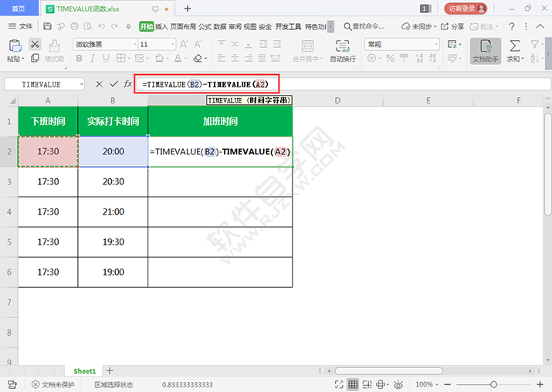The height and width of the screenshot is (392, 552).
Task: Open the font name dropdown
Action: (135, 44)
